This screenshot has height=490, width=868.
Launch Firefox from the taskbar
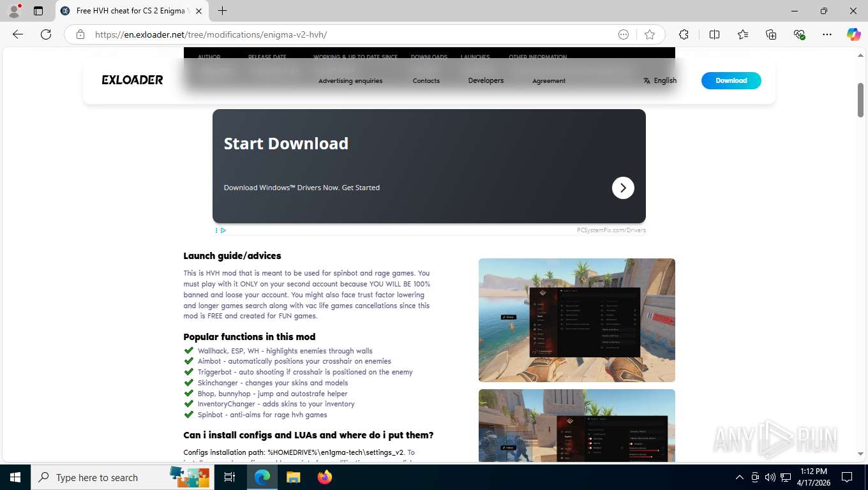click(324, 477)
